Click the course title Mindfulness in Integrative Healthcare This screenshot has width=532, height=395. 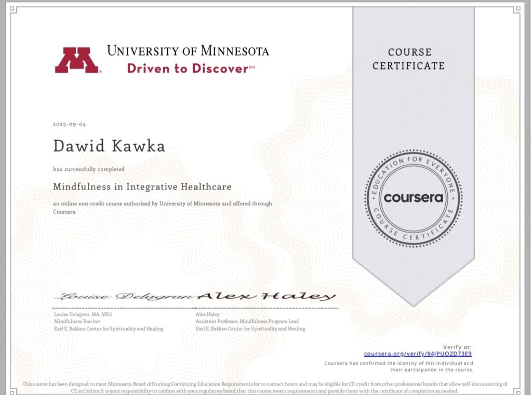(142, 187)
